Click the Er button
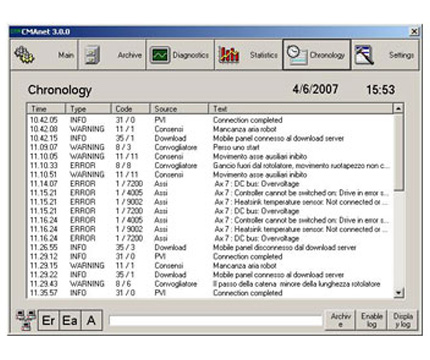 click(48, 321)
